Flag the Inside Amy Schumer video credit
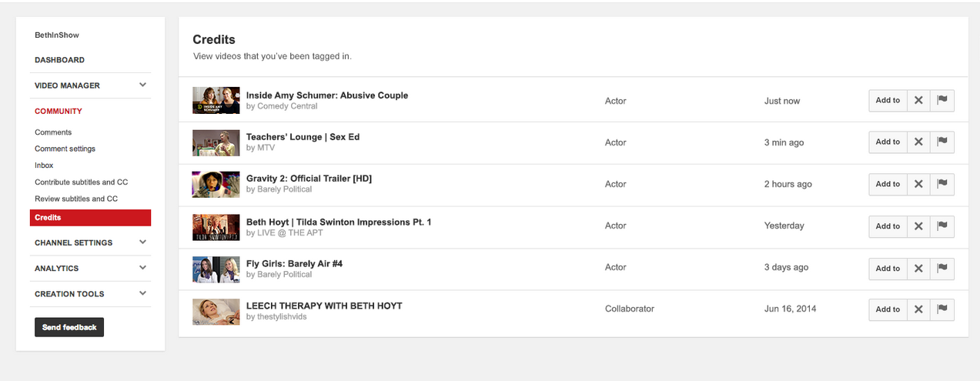The height and width of the screenshot is (381, 980). pos(942,100)
